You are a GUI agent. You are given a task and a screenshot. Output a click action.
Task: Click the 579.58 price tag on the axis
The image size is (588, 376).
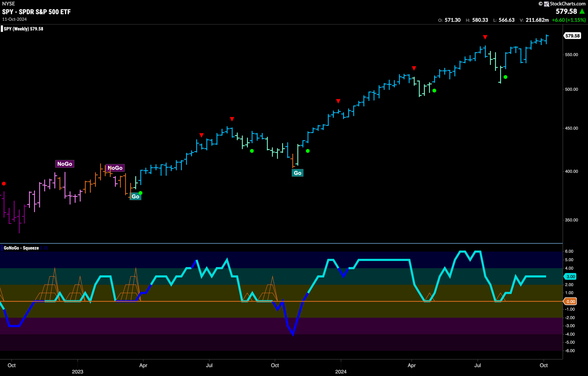click(572, 36)
